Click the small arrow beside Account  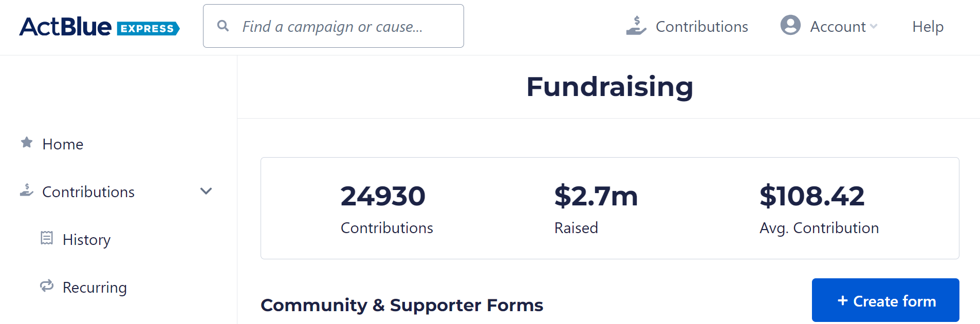874,27
